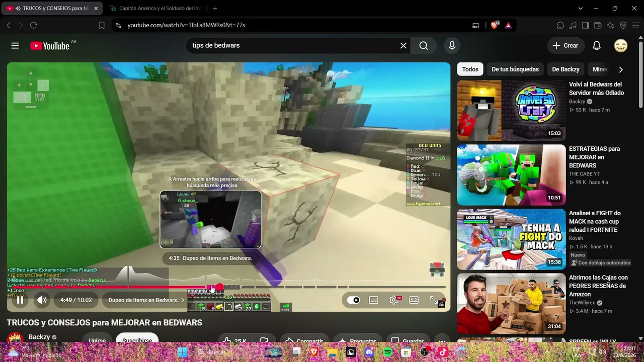Screen dimensions: 644x362
Task: Open Brave Wallet icon
Action: click(x=598, y=25)
